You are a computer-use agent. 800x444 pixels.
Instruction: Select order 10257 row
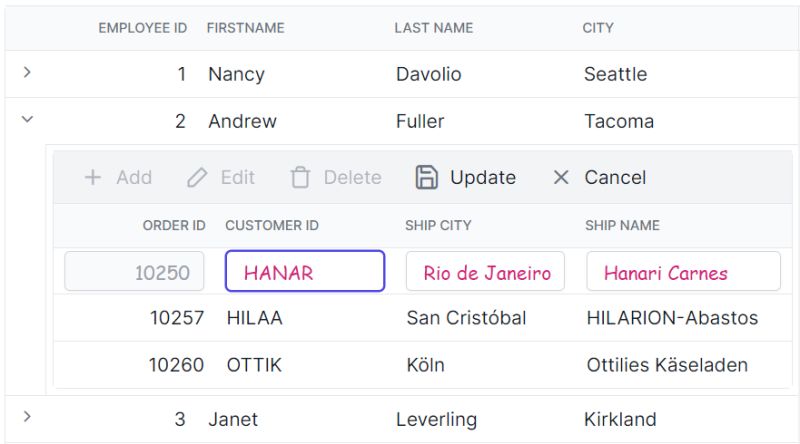tap(176, 318)
